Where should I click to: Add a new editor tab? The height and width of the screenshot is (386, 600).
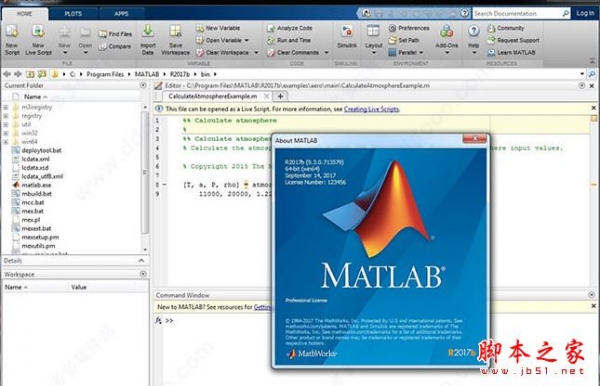(280, 96)
